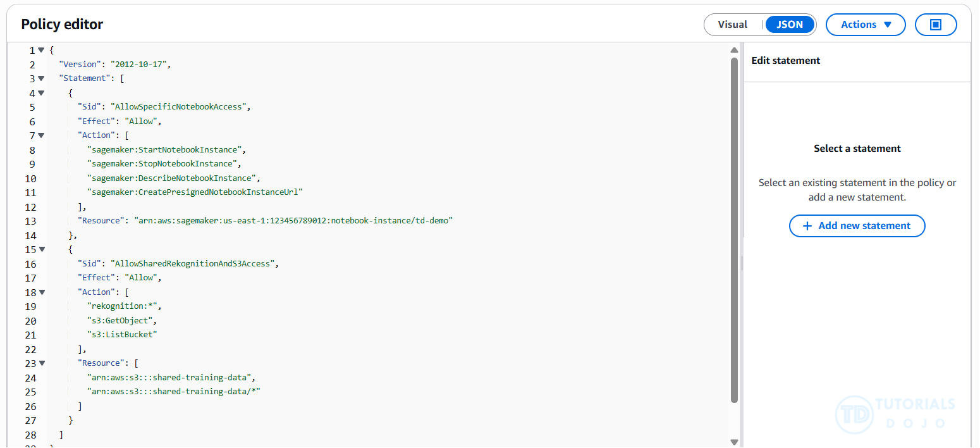
Task: Click the square panel toggle icon
Action: (x=936, y=25)
